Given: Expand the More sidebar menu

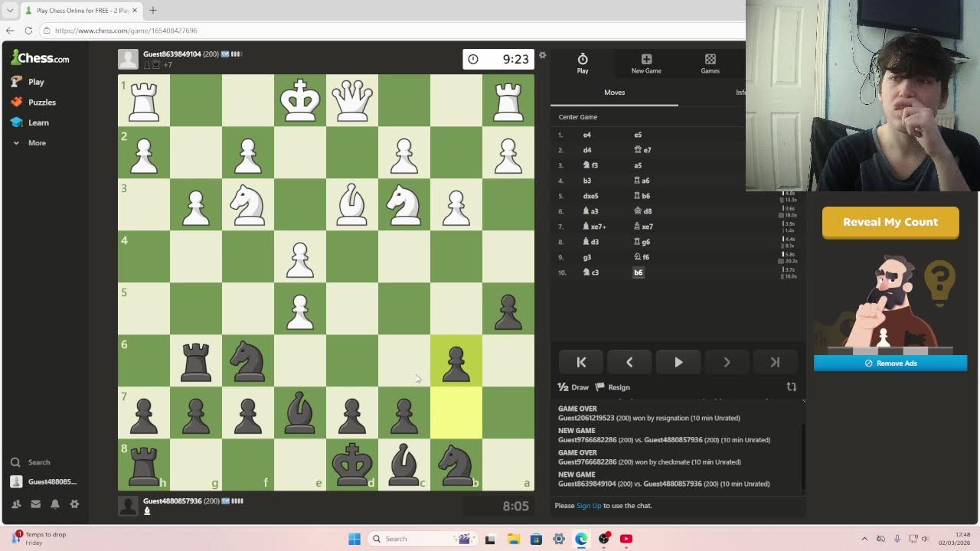Looking at the screenshot, I should (30, 142).
